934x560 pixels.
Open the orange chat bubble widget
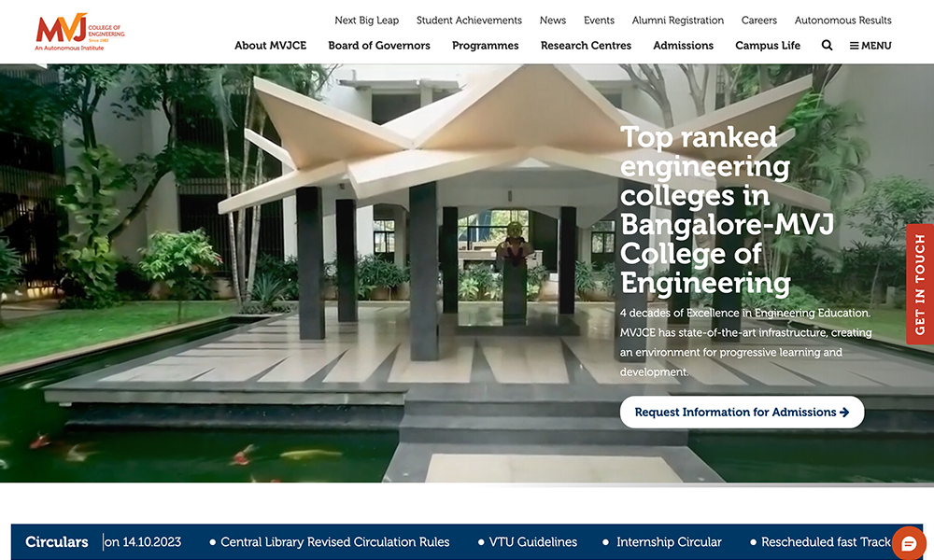pos(908,543)
